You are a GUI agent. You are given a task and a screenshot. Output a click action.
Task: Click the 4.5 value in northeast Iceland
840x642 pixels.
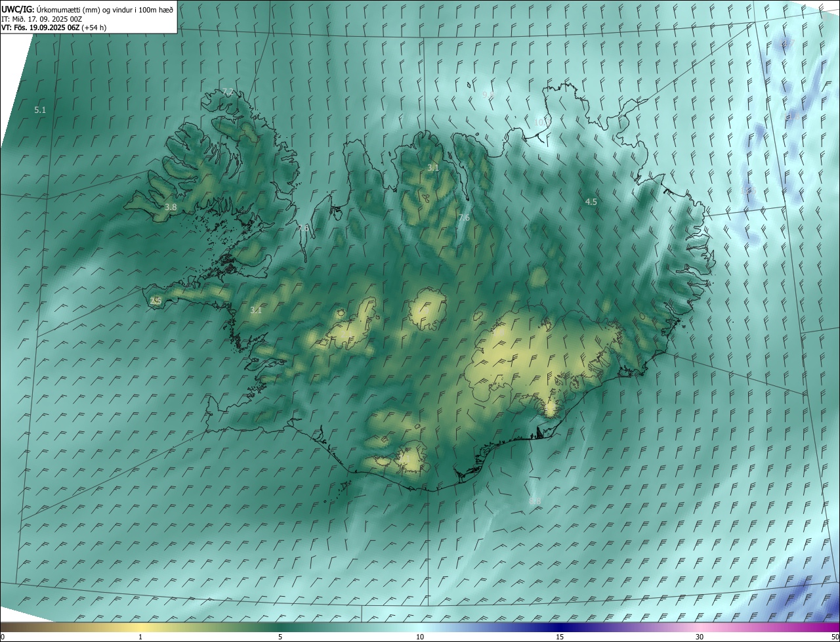tap(591, 202)
